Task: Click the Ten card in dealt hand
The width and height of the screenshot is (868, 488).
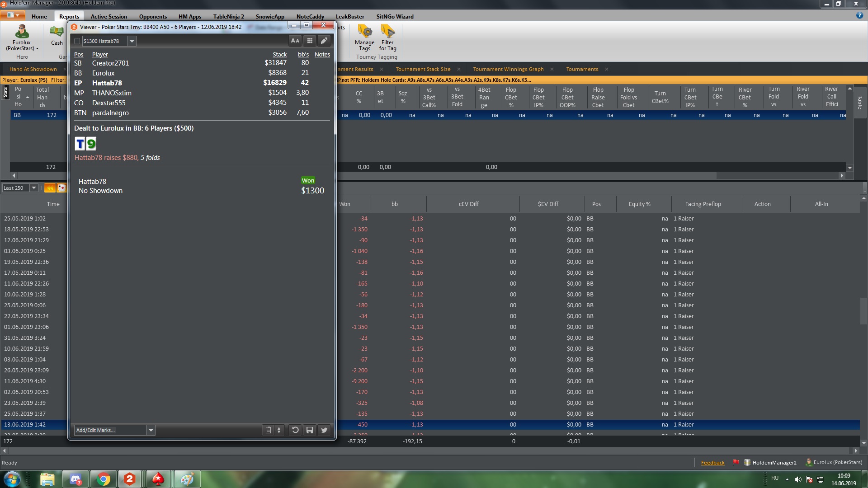Action: coord(80,144)
